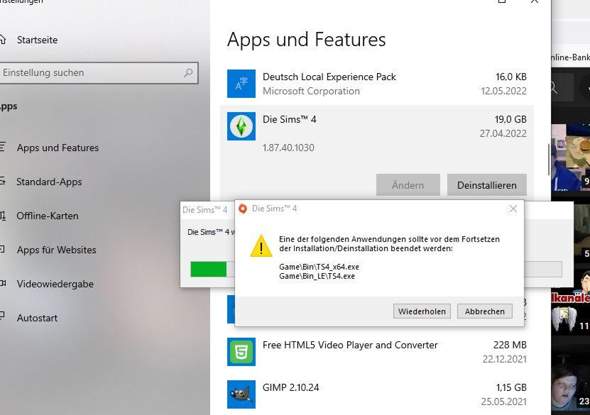Click the date 27.04.2022
This screenshot has height=415, width=590.
coord(503,134)
